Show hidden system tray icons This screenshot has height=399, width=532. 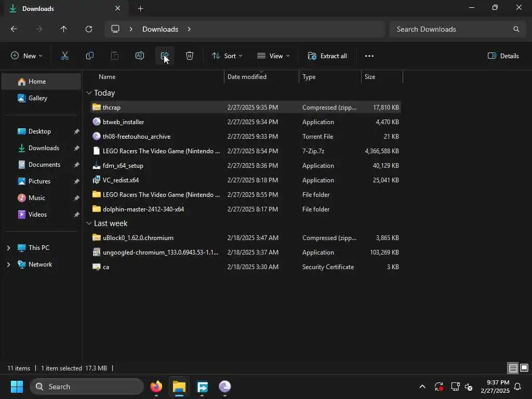click(422, 387)
